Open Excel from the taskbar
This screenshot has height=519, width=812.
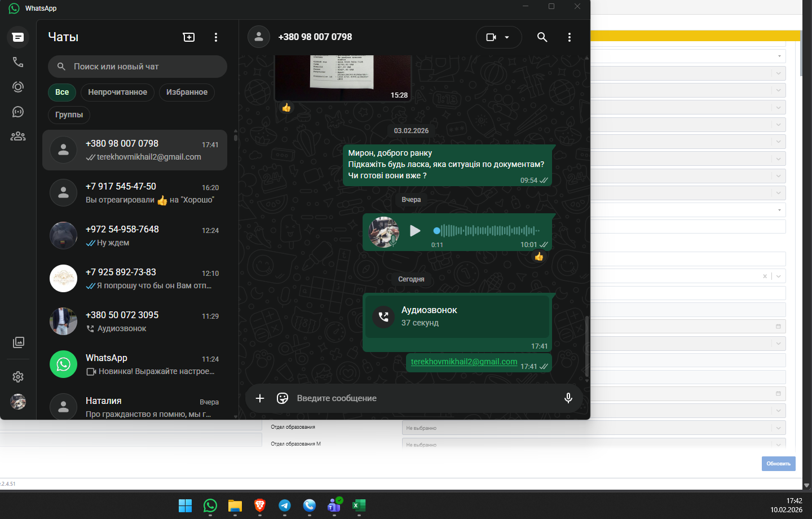(359, 505)
